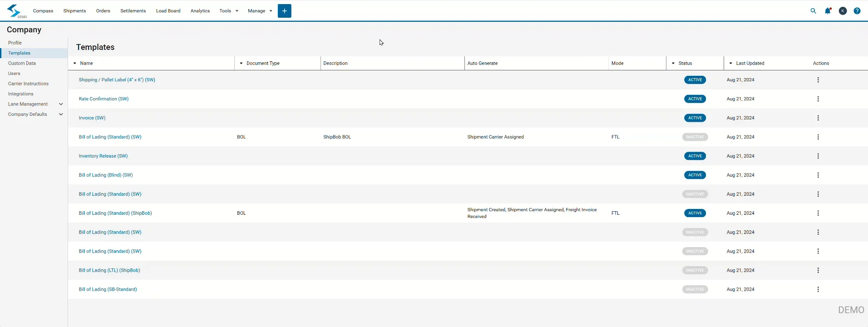This screenshot has width=868, height=327.
Task: Open Invoice (SW) template link
Action: coord(92,118)
